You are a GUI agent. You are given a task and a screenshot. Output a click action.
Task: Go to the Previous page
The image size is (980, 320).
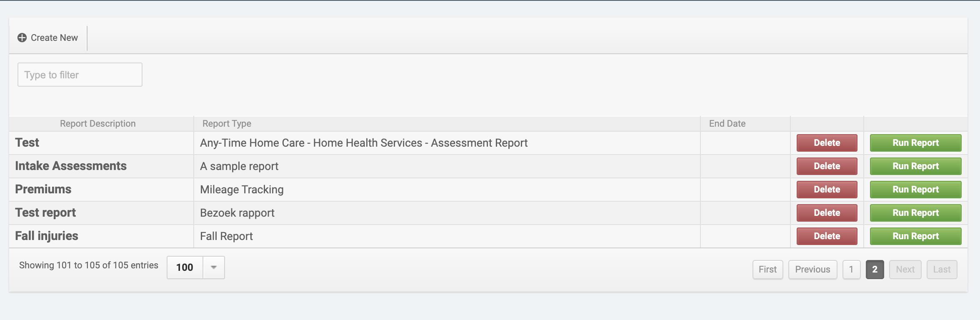[x=812, y=270]
